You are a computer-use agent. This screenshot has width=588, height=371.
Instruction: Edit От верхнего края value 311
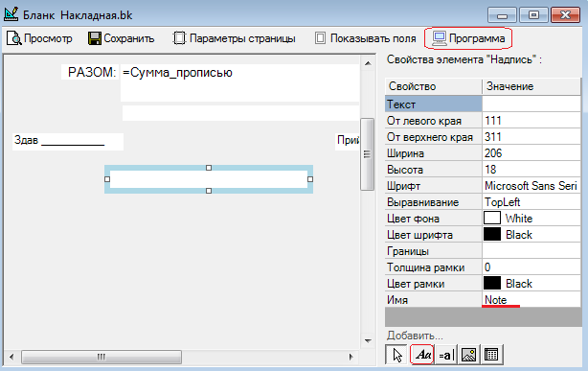(x=531, y=137)
